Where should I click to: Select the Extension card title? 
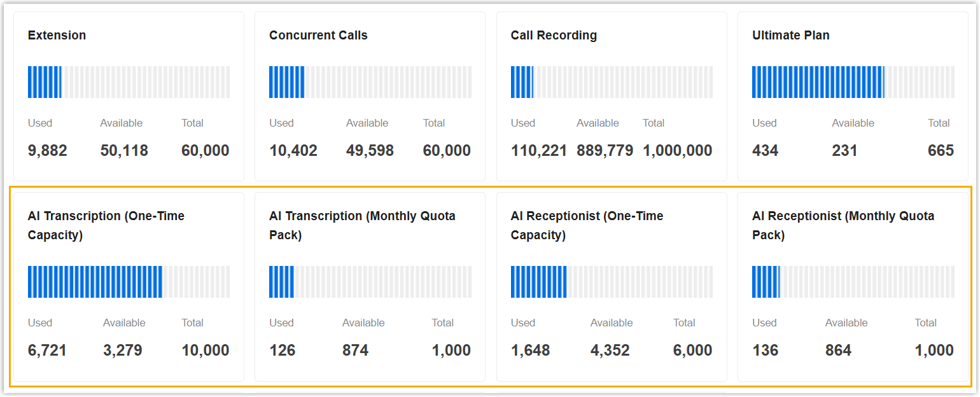[x=57, y=36]
